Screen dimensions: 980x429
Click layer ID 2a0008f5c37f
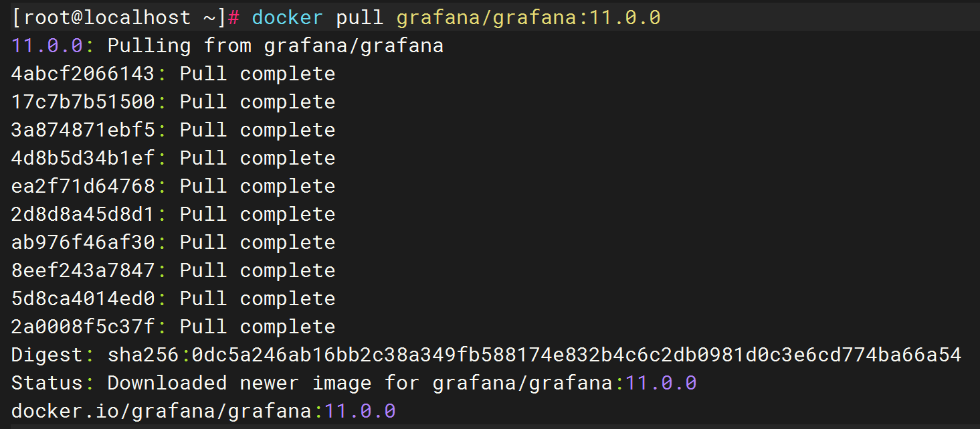point(83,327)
